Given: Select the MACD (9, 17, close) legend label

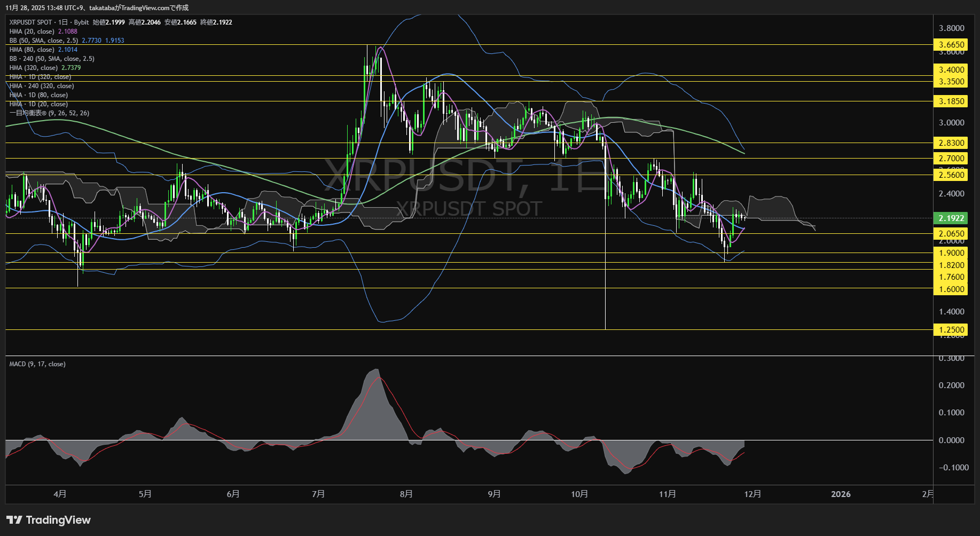Looking at the screenshot, I should pyautogui.click(x=36, y=364).
